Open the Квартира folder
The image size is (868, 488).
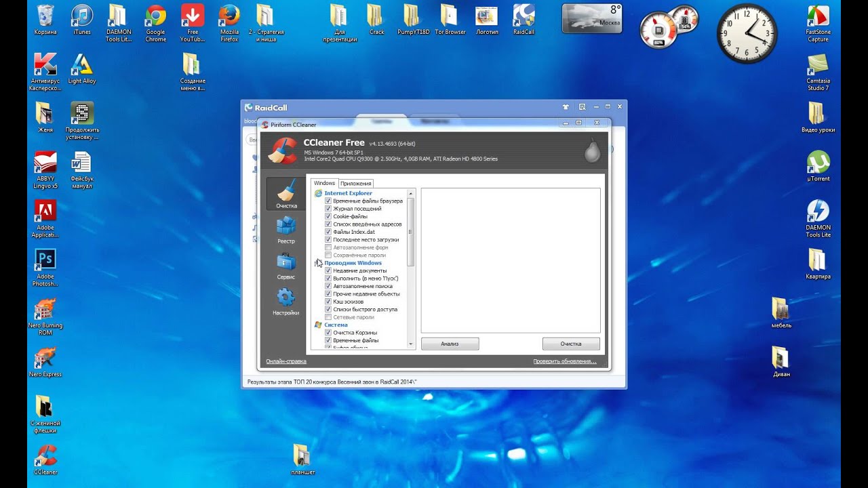pos(818,264)
